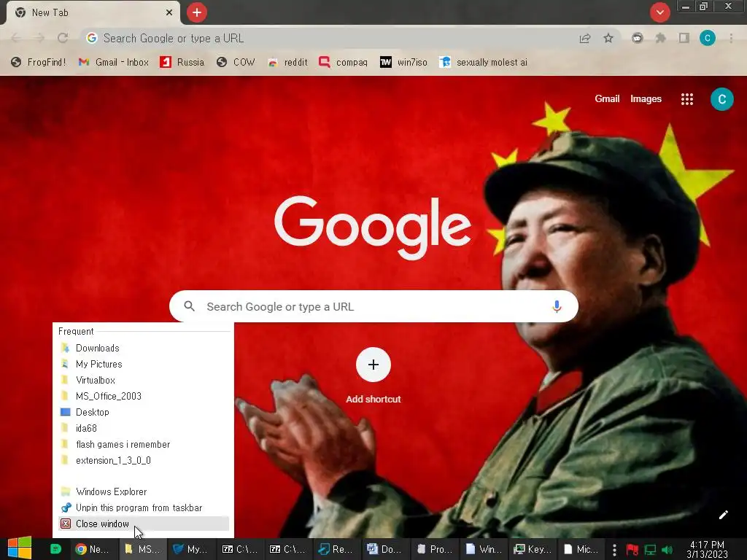Expand the taskbar overflow three-dot button
The width and height of the screenshot is (747, 560).
pos(614,550)
